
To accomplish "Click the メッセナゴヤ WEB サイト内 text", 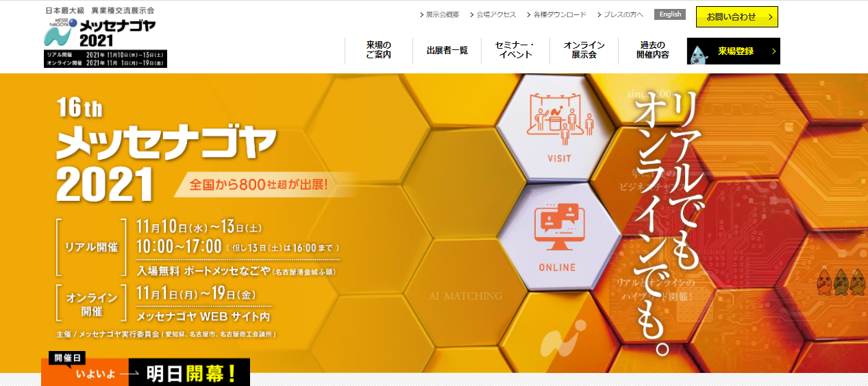I will 203,317.
